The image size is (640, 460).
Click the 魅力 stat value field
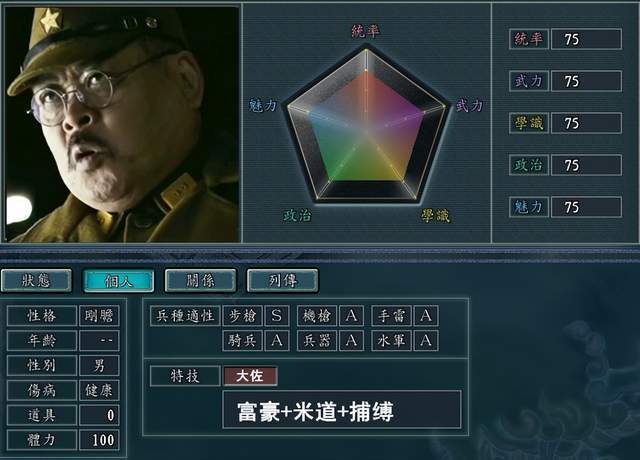click(x=586, y=207)
